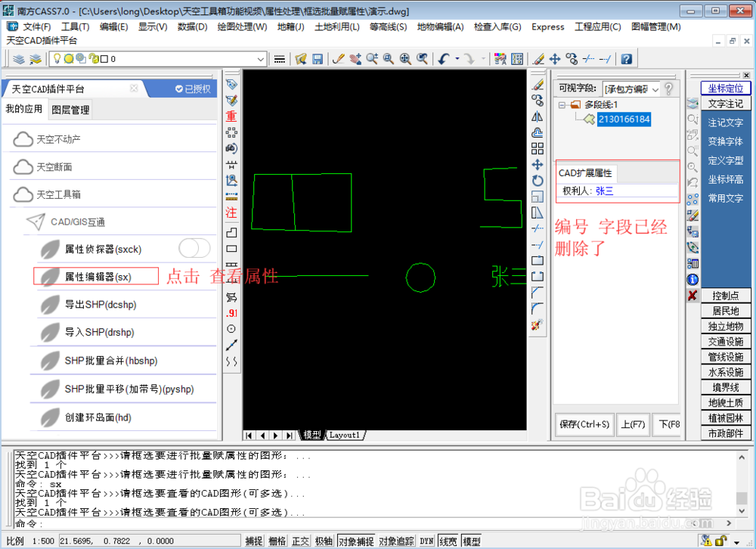The width and height of the screenshot is (756, 549).
Task: Click the mirror tool in right strip
Action: tap(537, 116)
